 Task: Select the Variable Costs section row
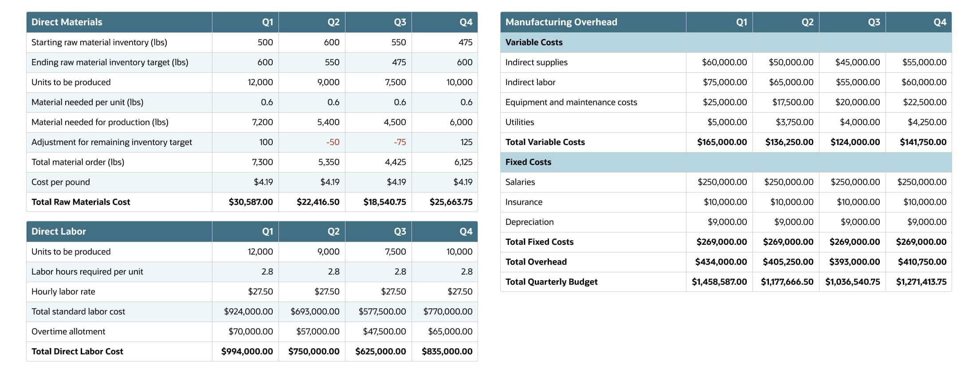pos(726,43)
